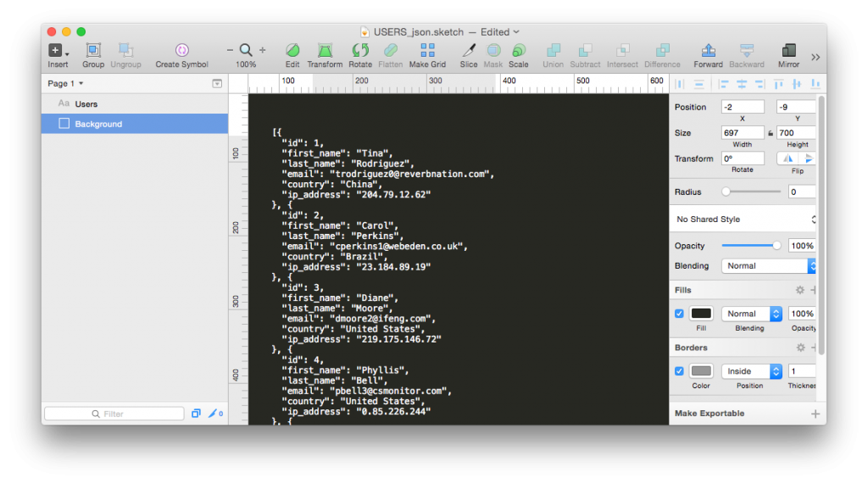
Task: Click the Height size field
Action: [797, 133]
